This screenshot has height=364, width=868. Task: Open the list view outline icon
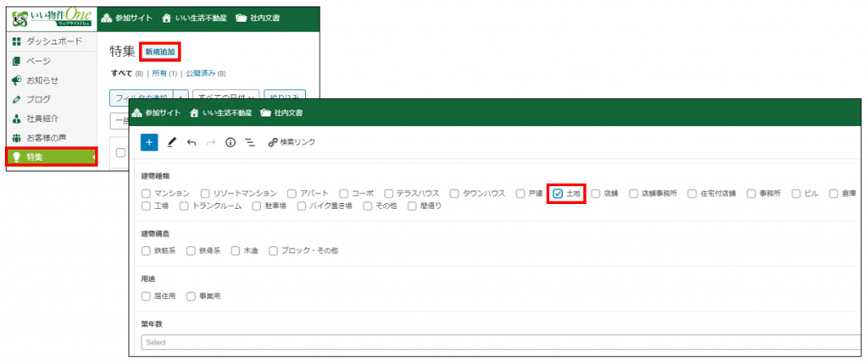coord(250,142)
